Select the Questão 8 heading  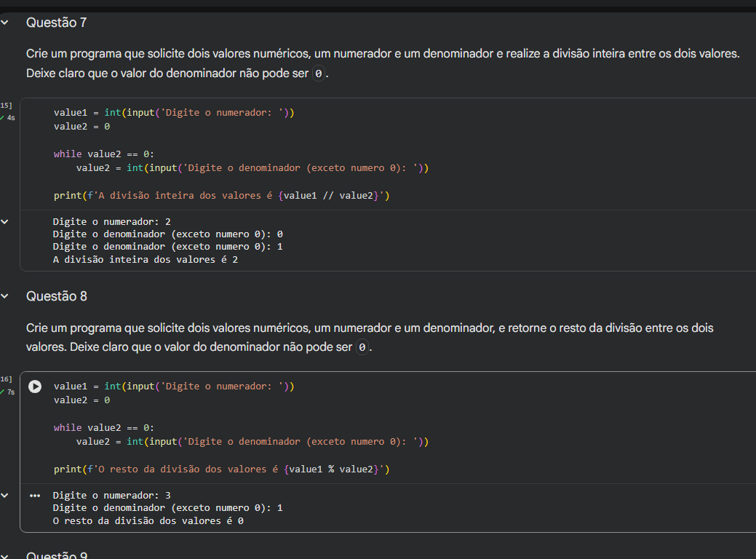click(57, 296)
